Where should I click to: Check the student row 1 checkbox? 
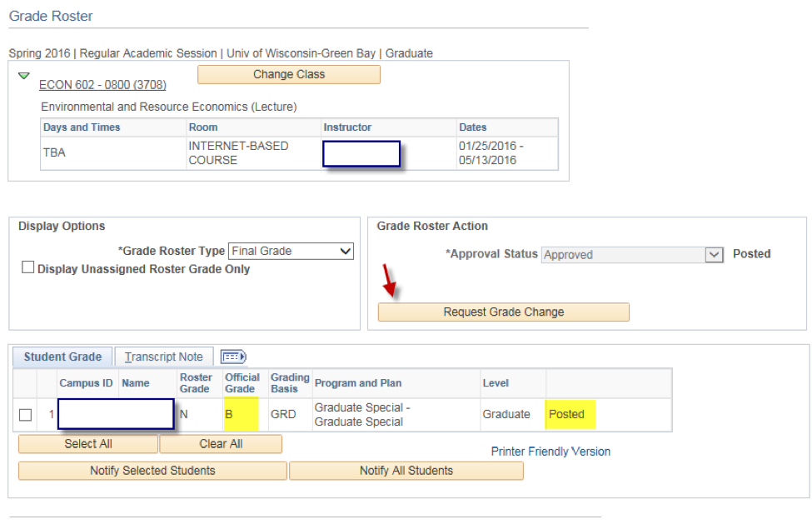coord(25,415)
